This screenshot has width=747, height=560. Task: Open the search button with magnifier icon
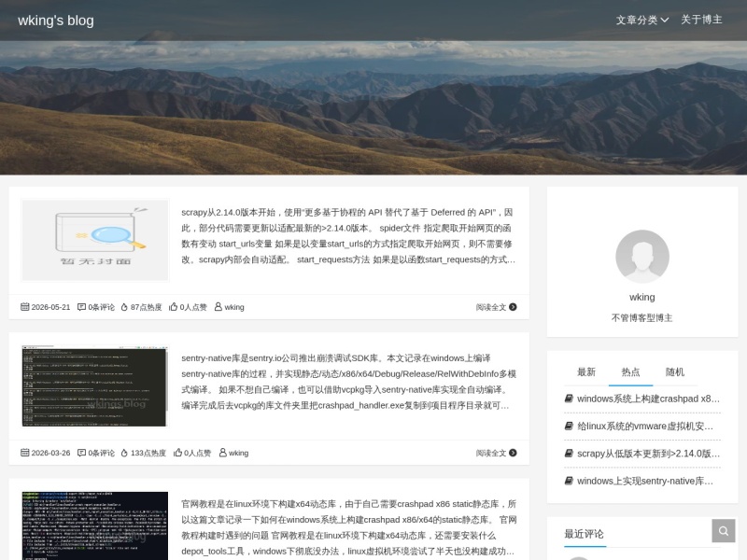(x=724, y=531)
